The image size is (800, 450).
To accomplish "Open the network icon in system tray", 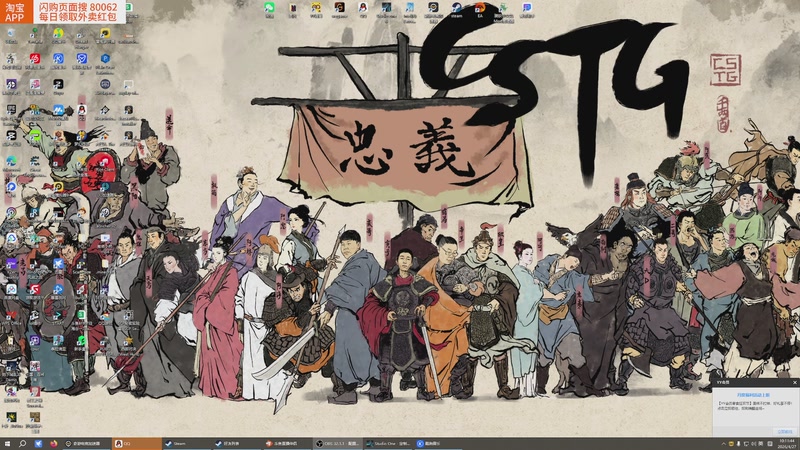I will click(746, 444).
